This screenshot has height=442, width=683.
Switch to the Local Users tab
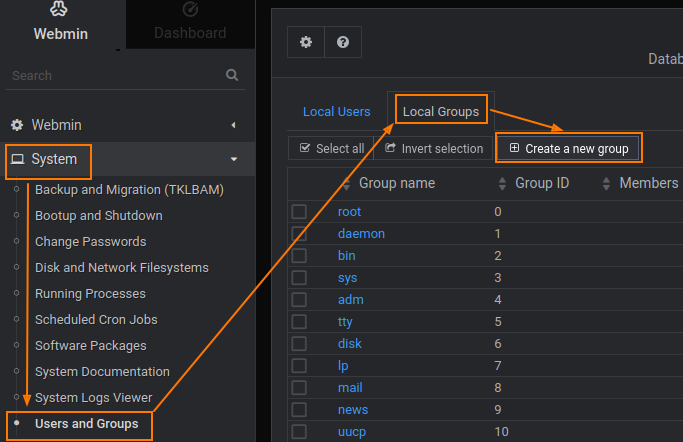pos(336,111)
